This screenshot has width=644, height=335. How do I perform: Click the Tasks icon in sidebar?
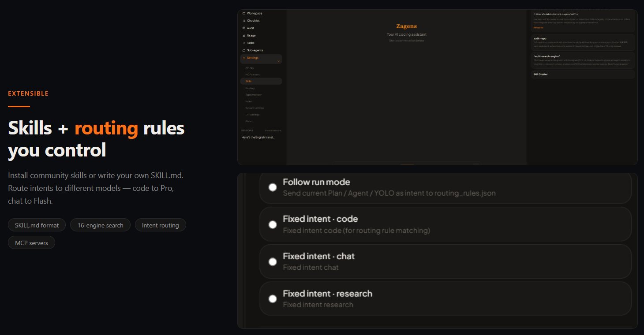[x=244, y=43]
